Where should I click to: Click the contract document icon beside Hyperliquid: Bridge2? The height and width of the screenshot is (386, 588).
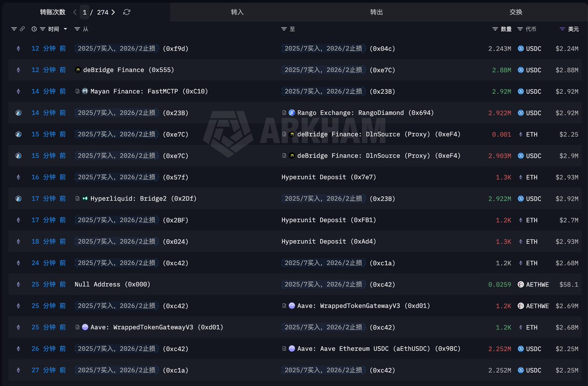coord(77,199)
